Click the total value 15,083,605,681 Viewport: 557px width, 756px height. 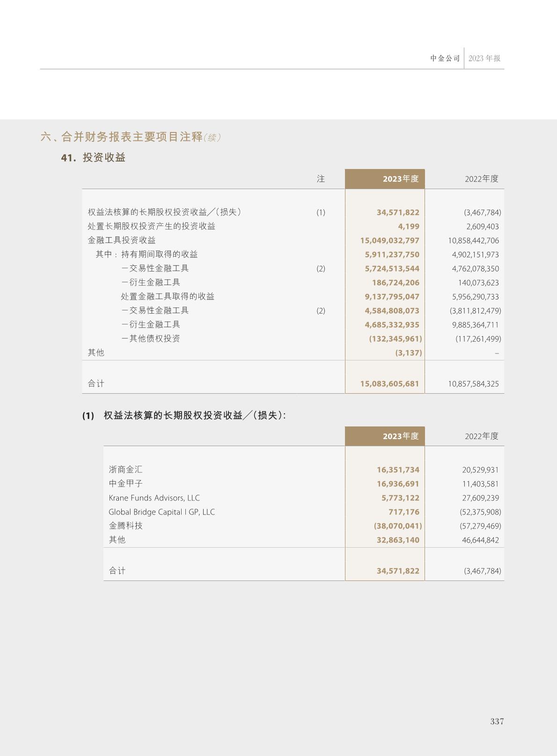tap(389, 384)
